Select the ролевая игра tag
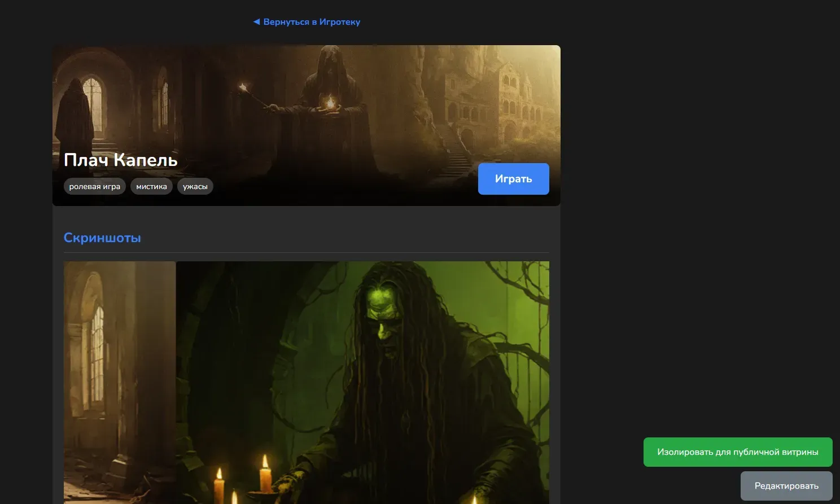Screen dimensions: 840x504 [95, 187]
